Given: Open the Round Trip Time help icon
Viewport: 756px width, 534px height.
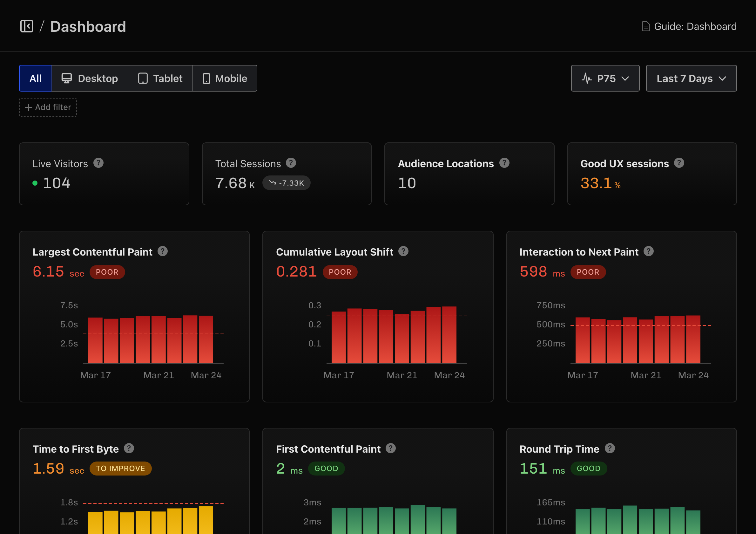Looking at the screenshot, I should point(610,448).
